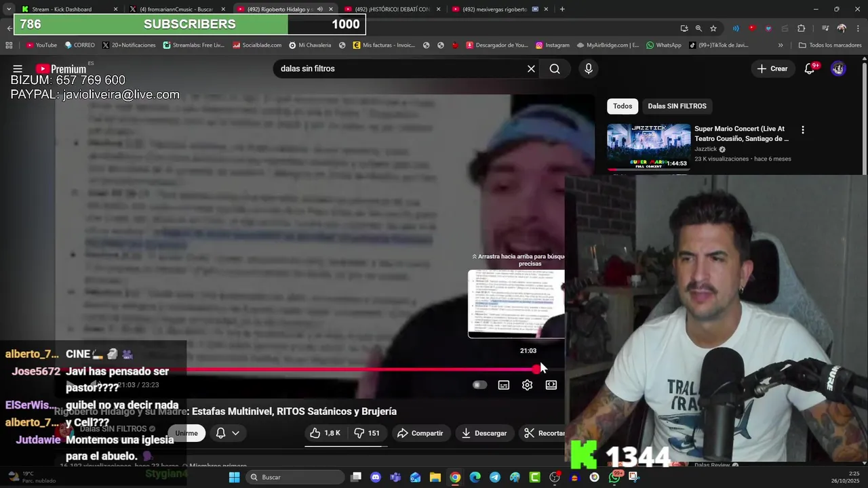Dislike the video (151)
This screenshot has height=488, width=868.
click(367, 433)
